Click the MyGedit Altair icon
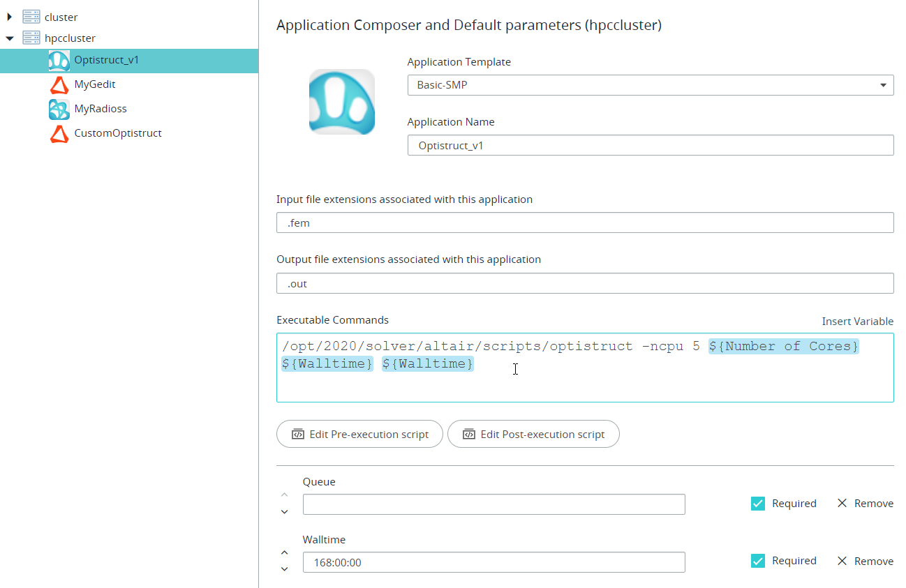Image resolution: width=906 pixels, height=588 pixels. (59, 84)
